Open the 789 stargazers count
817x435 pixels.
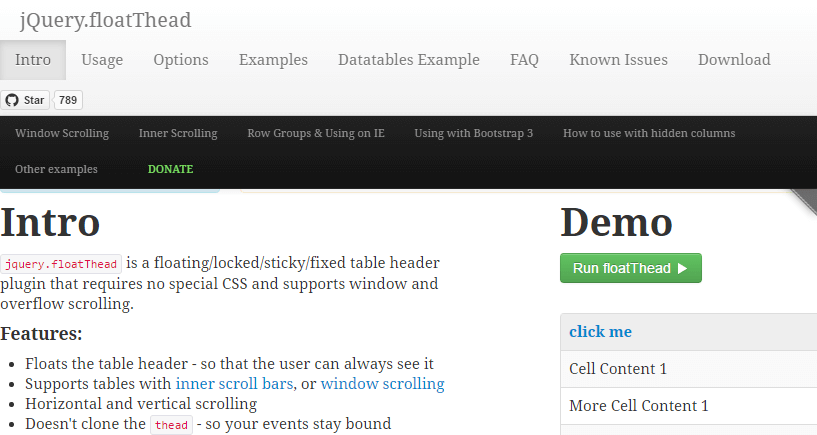pyautogui.click(x=68, y=100)
